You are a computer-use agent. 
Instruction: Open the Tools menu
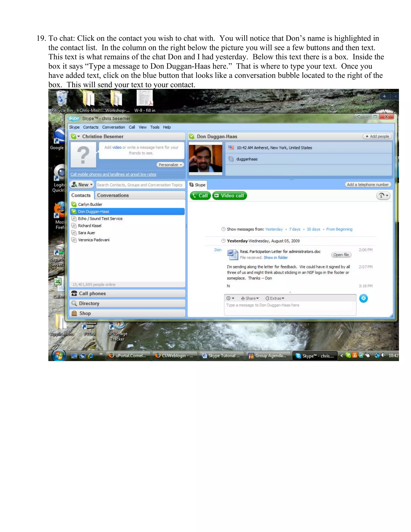click(x=155, y=127)
